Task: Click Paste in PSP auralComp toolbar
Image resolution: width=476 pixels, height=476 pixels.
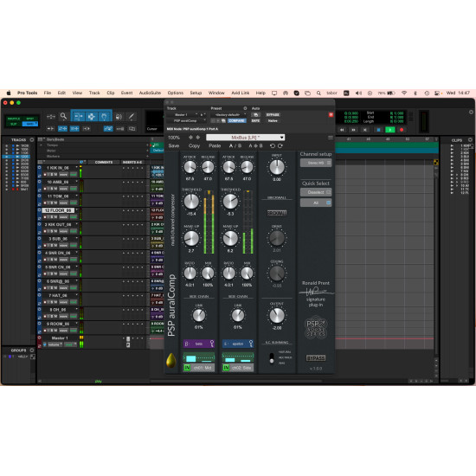Action: tap(215, 145)
